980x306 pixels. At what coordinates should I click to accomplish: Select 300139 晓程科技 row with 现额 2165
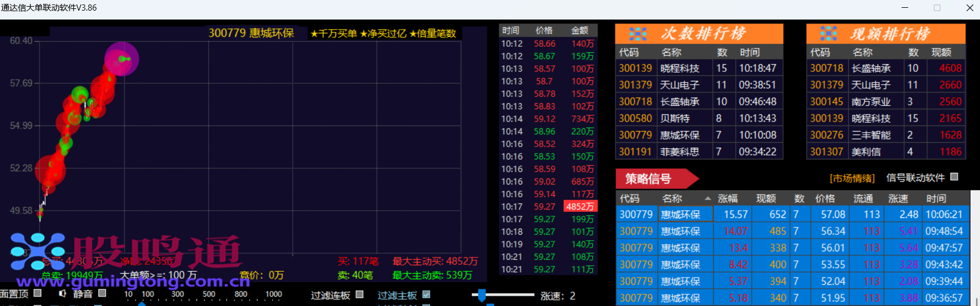886,118
